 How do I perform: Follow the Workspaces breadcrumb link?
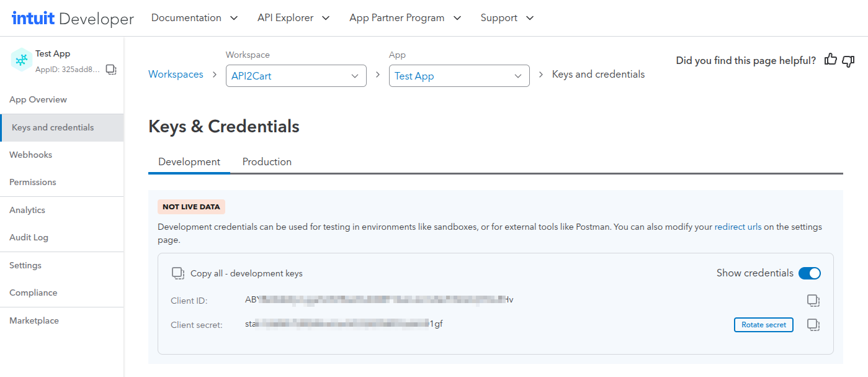[x=176, y=74]
